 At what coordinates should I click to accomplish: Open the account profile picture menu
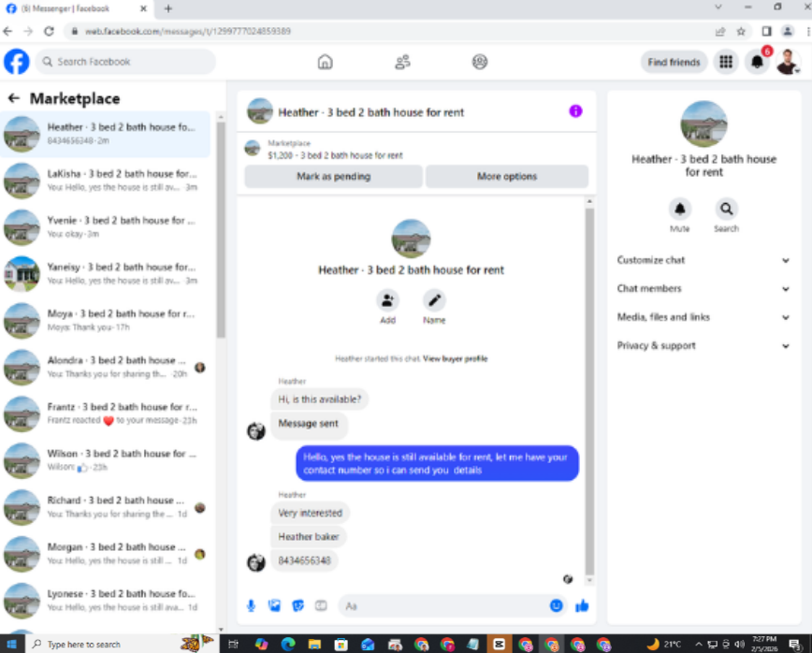tap(788, 62)
